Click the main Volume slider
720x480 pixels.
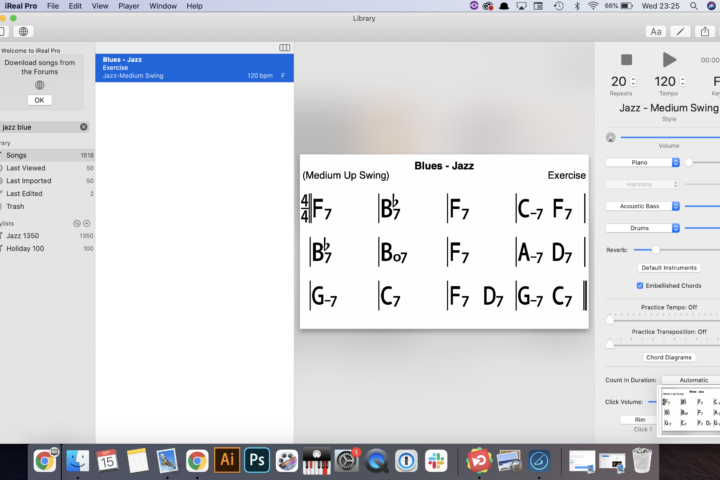(670, 137)
